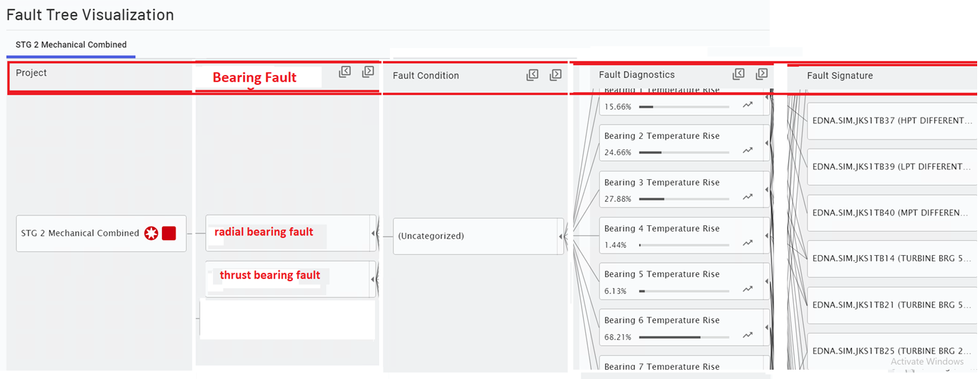Click the red square status indicator

168,234
